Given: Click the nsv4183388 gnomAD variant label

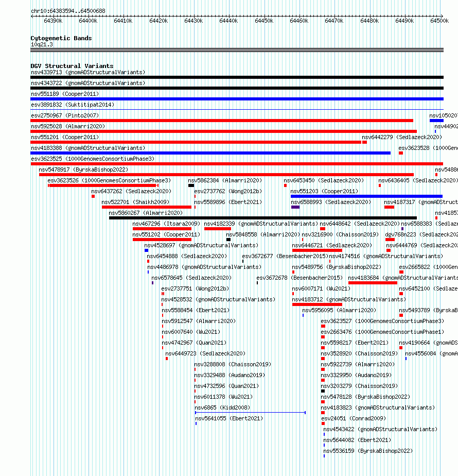Looking at the screenshot, I should click(88, 148).
